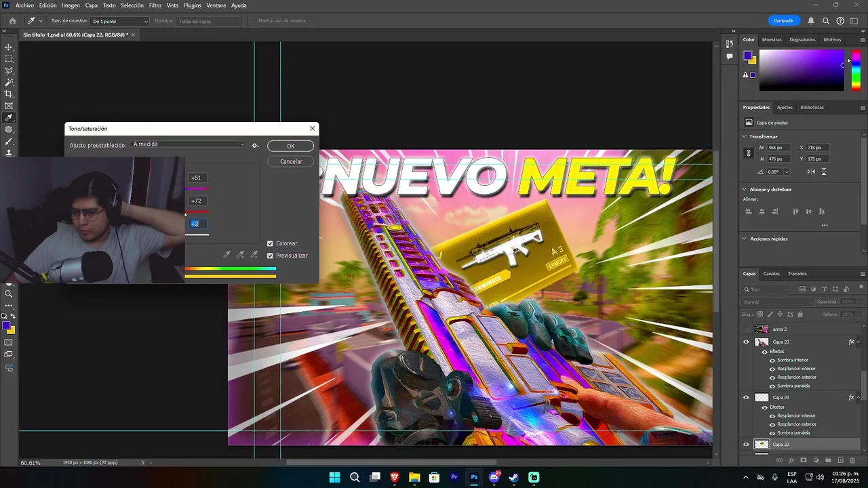Click the Home icon in options bar
This screenshot has height=488, width=868.
(x=12, y=21)
